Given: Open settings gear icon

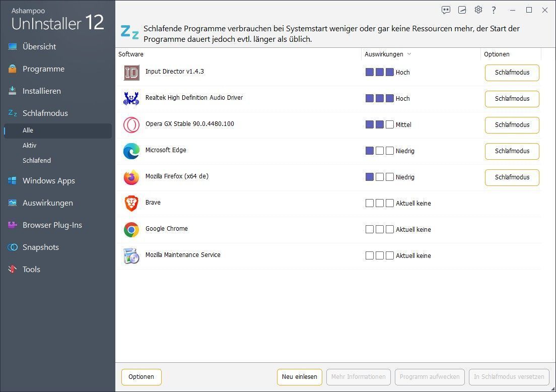Looking at the screenshot, I should click(x=478, y=10).
